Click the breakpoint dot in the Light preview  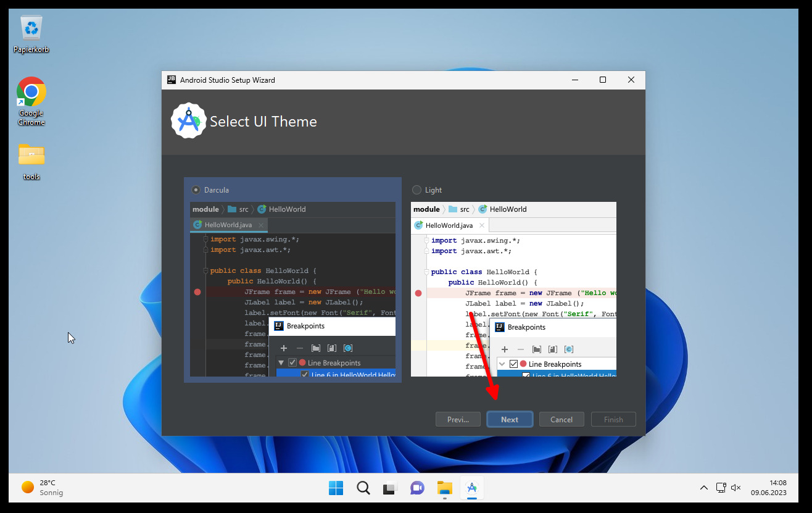click(x=418, y=293)
